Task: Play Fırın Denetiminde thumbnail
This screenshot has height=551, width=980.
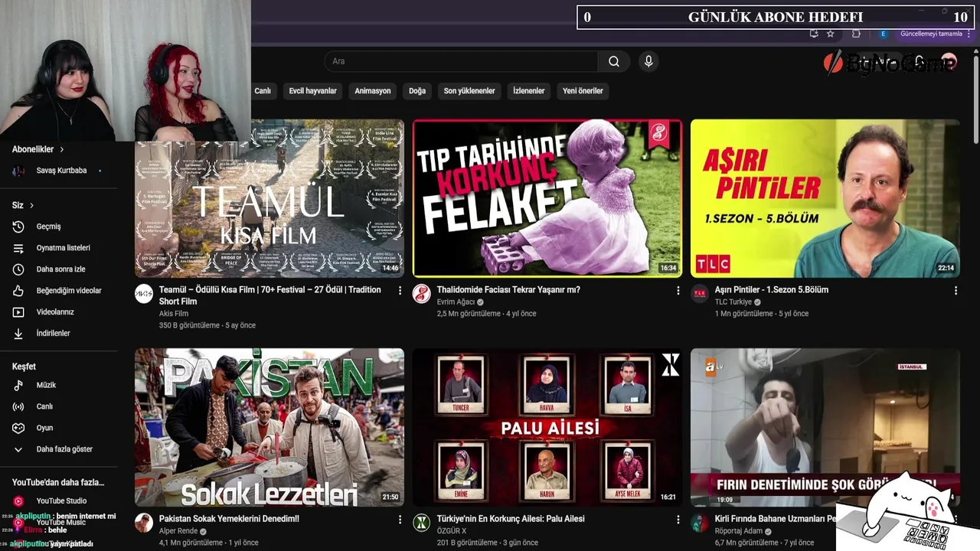Action: click(x=825, y=427)
